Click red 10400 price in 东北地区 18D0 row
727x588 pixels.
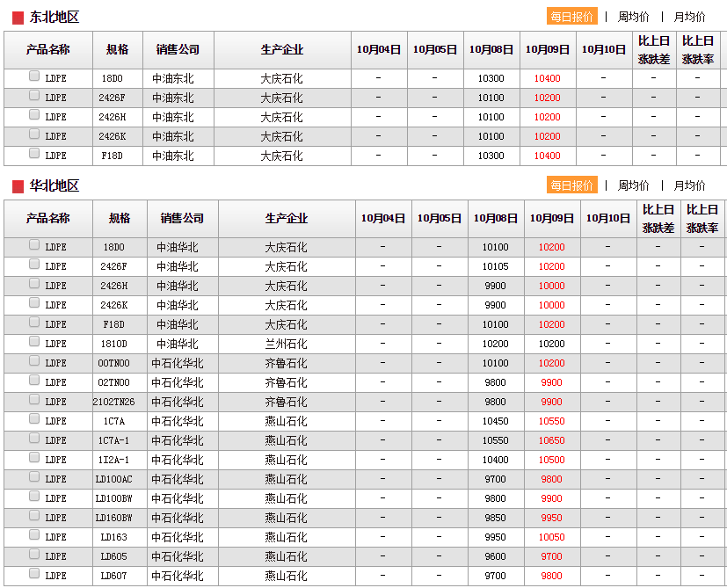[548, 78]
